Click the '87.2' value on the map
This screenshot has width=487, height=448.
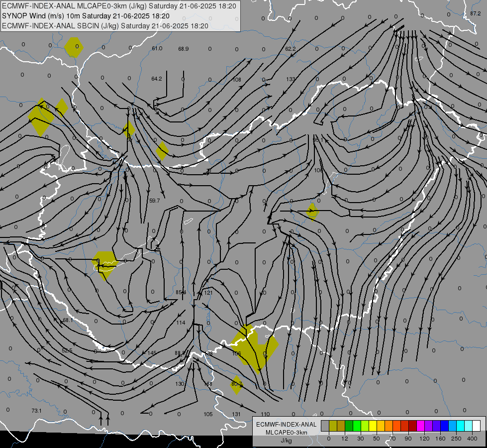[x=475, y=13]
